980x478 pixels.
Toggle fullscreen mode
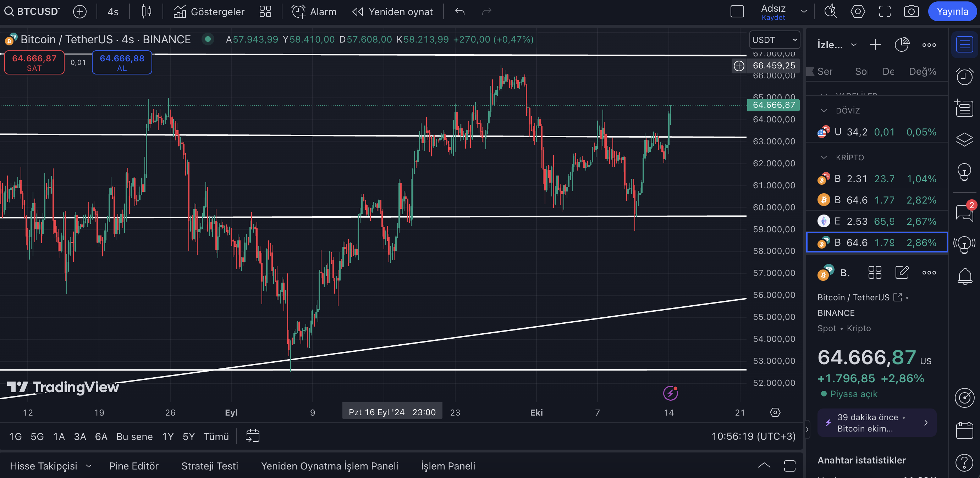(885, 12)
